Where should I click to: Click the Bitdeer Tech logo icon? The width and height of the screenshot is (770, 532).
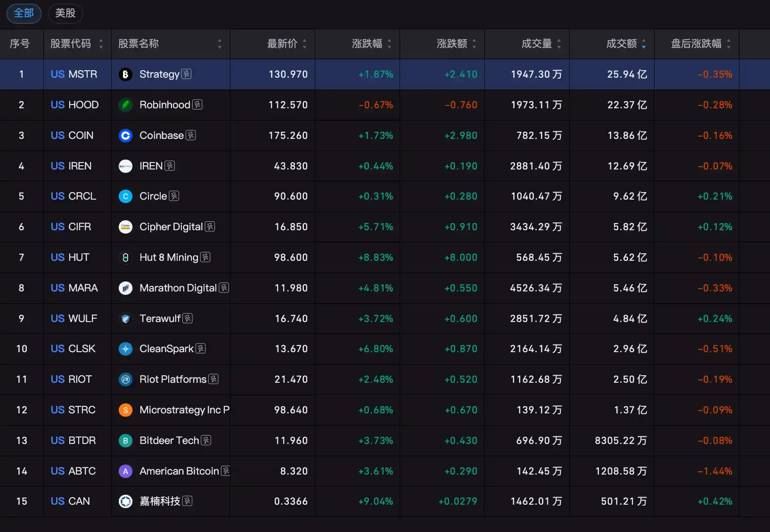pos(125,441)
